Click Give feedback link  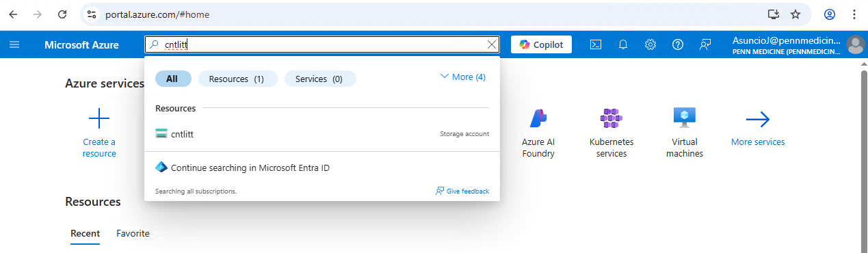click(x=462, y=191)
